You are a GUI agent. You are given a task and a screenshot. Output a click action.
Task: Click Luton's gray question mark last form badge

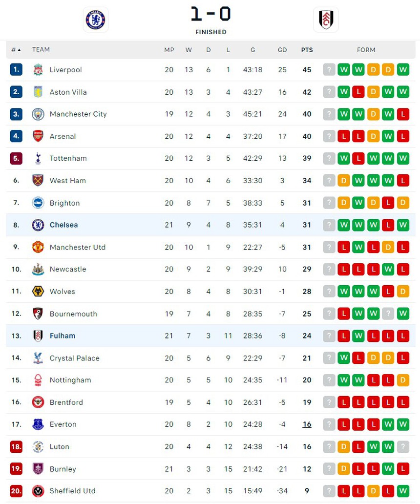pyautogui.click(x=403, y=447)
